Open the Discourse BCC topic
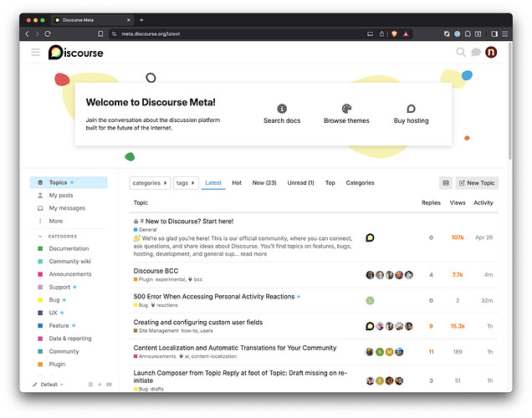 pos(156,271)
